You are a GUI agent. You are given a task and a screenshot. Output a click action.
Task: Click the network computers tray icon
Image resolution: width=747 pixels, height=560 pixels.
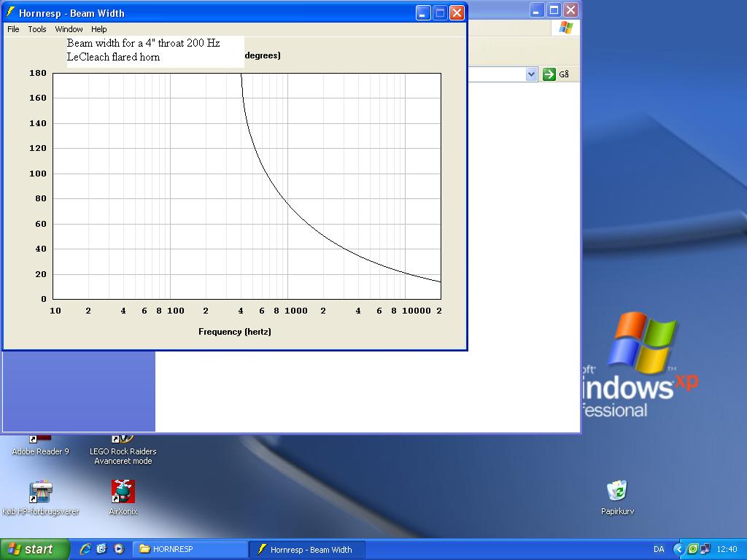coord(705,550)
